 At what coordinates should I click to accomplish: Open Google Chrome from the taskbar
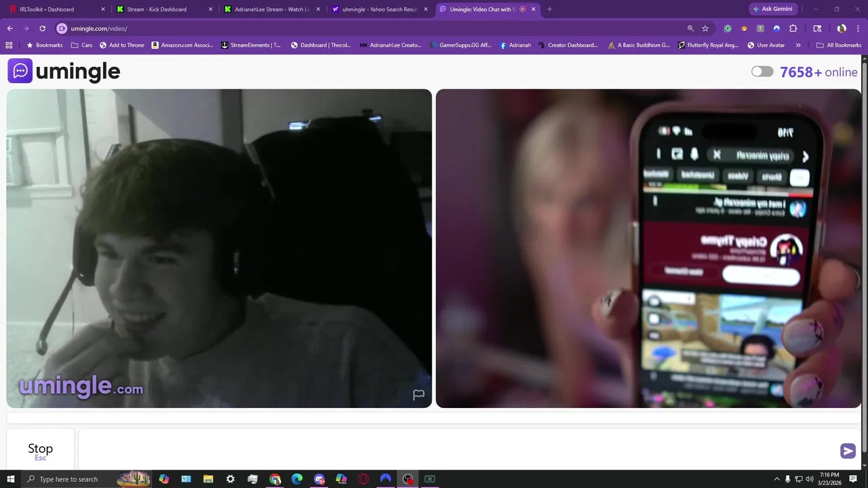pos(275,479)
